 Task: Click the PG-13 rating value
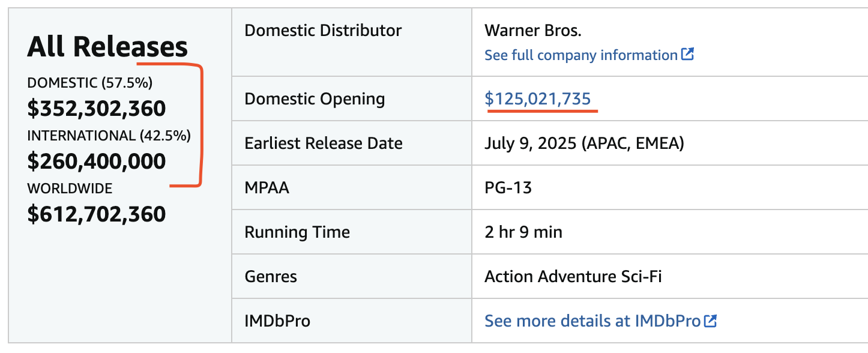coord(508,188)
